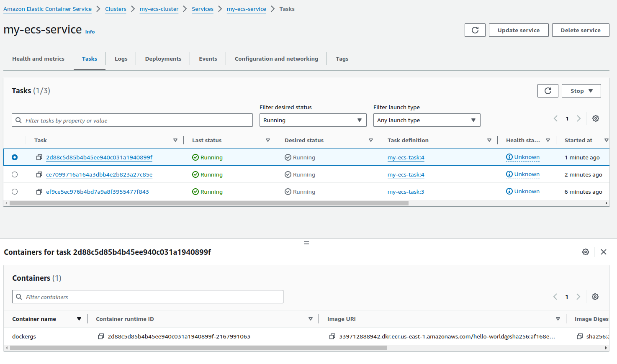
Task: Go to next page of Containers
Action: 578,297
